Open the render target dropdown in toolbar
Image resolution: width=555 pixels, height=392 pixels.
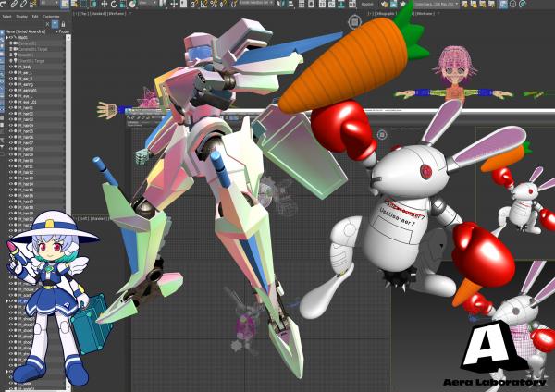pyautogui.click(x=437, y=4)
